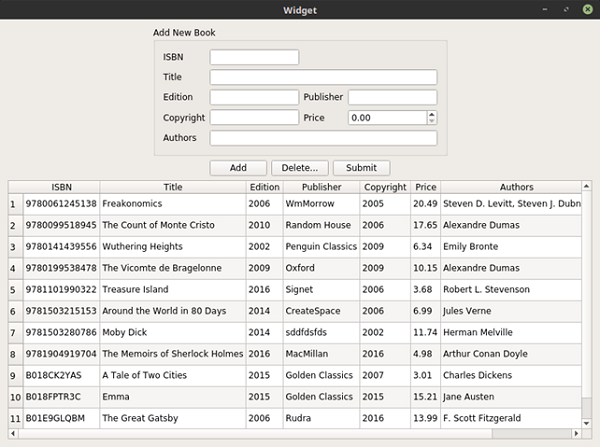Focus the Publisher input field
Viewport: 600px width, 447px height.
[393, 97]
